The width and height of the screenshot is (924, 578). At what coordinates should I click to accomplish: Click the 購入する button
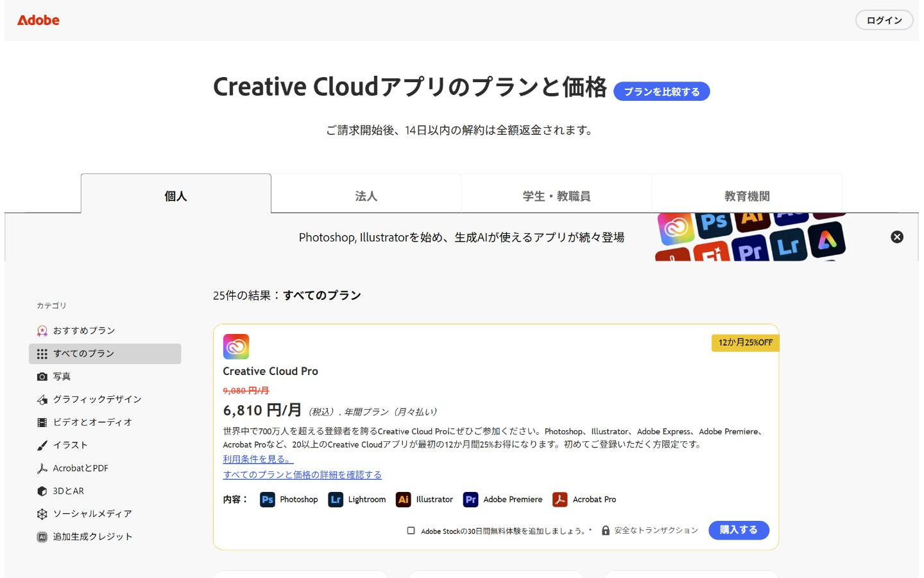739,530
